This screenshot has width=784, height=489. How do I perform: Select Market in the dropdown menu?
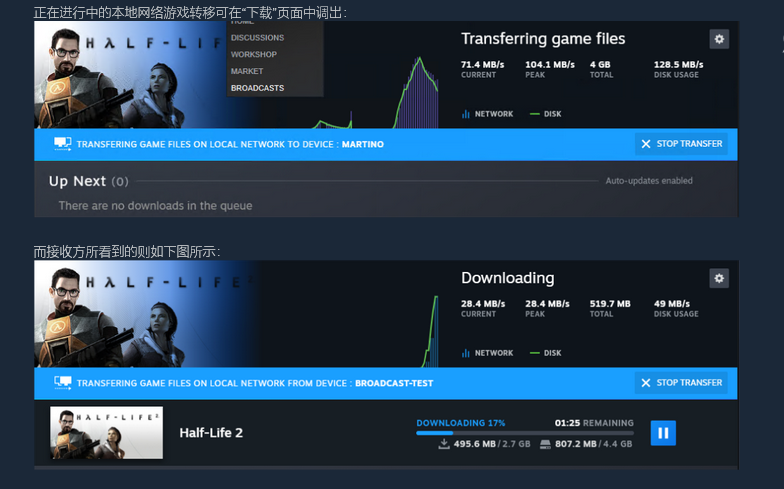tap(247, 72)
